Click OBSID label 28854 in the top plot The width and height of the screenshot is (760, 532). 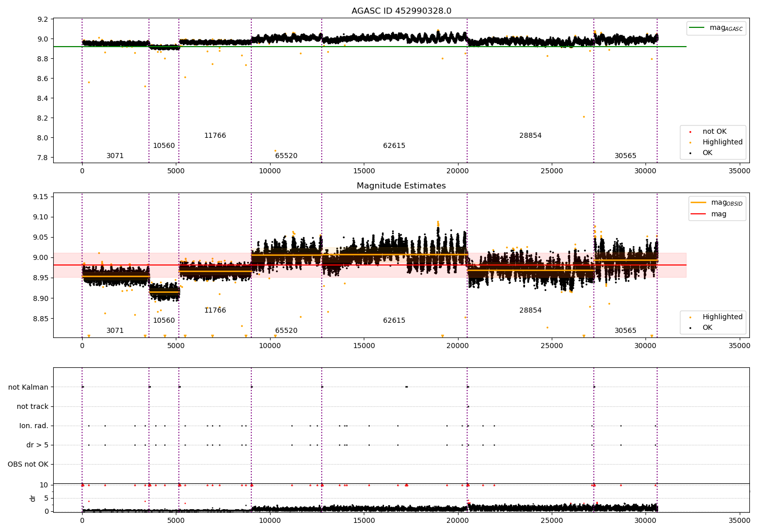530,136
